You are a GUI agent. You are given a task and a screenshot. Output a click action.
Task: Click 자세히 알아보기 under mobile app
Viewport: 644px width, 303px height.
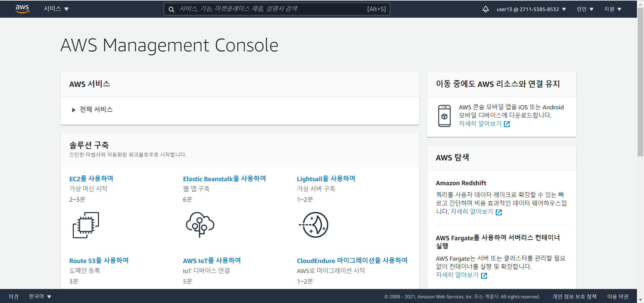click(x=480, y=124)
